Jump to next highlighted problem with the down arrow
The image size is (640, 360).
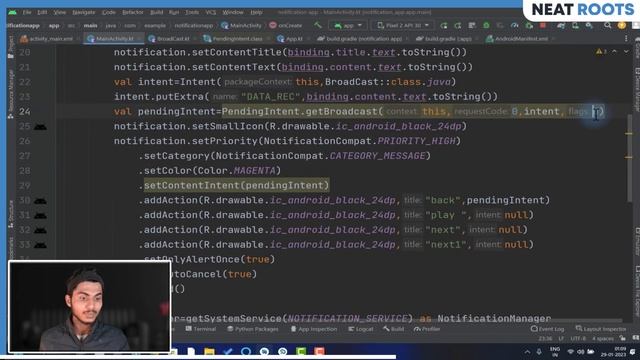pyautogui.click(x=626, y=51)
